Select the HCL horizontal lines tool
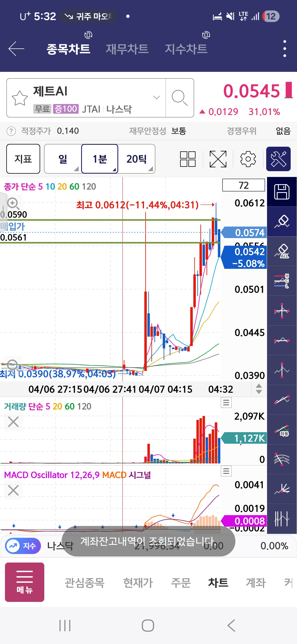This screenshot has width=297, height=644. click(x=282, y=281)
